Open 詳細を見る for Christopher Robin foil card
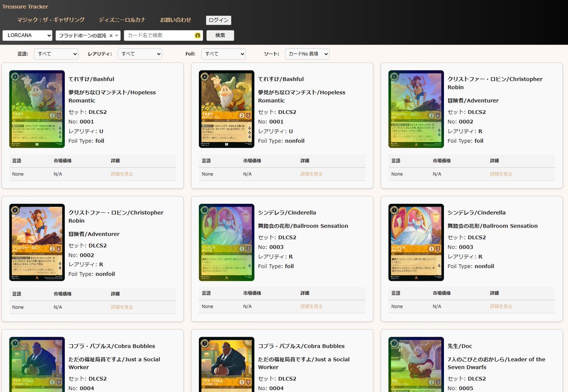The height and width of the screenshot is (392, 568). click(501, 174)
